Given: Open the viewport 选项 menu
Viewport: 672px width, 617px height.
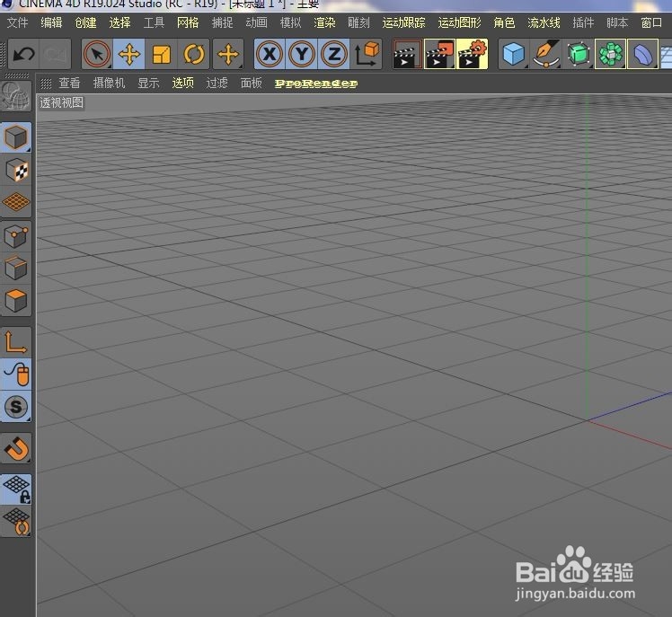Looking at the screenshot, I should (x=183, y=83).
